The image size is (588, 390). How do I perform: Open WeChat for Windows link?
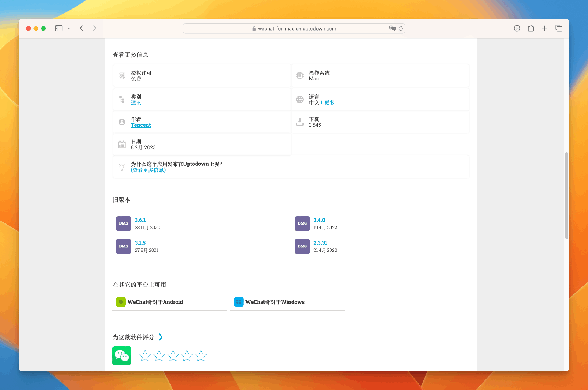click(275, 302)
